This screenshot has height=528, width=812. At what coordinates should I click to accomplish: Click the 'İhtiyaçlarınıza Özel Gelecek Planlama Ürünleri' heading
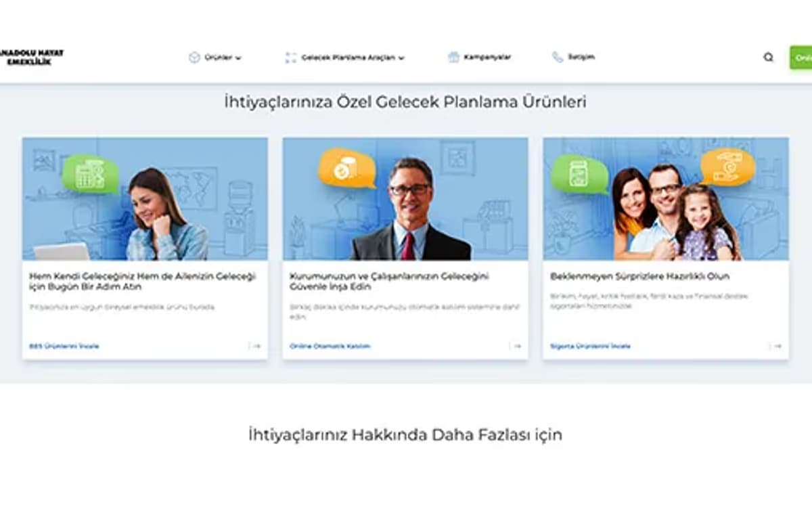pyautogui.click(x=405, y=102)
